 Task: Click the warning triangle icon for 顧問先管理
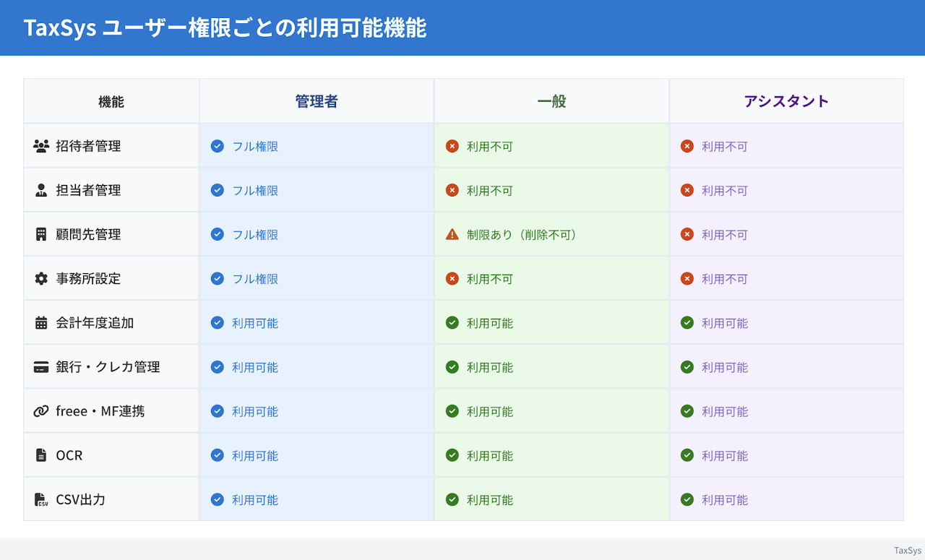point(452,234)
